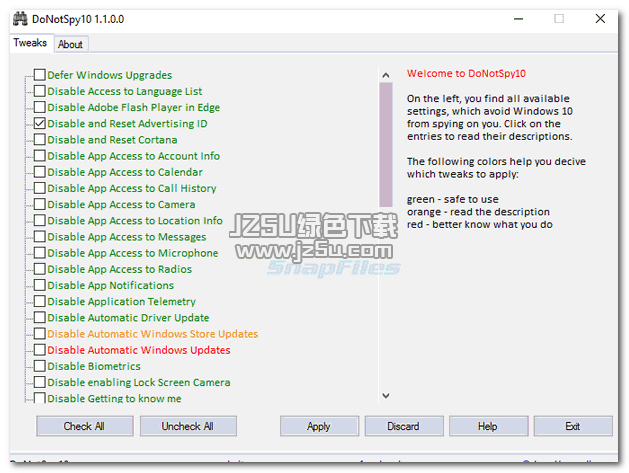Tick Disable Getting to know me checkbox
This screenshot has width=629, height=473.
point(39,398)
